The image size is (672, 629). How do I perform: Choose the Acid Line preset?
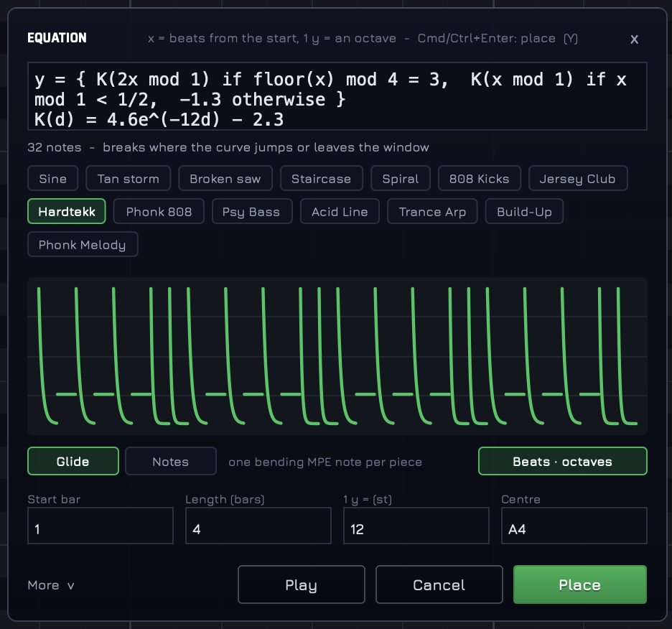340,211
